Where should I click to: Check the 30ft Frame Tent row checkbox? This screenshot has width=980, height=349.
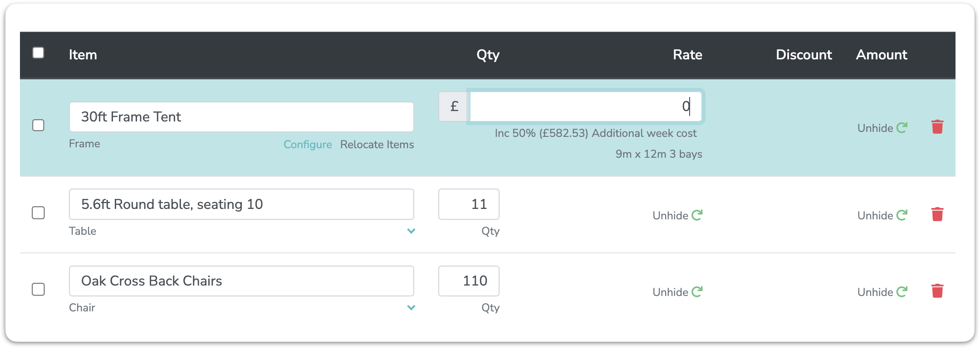pos(39,125)
